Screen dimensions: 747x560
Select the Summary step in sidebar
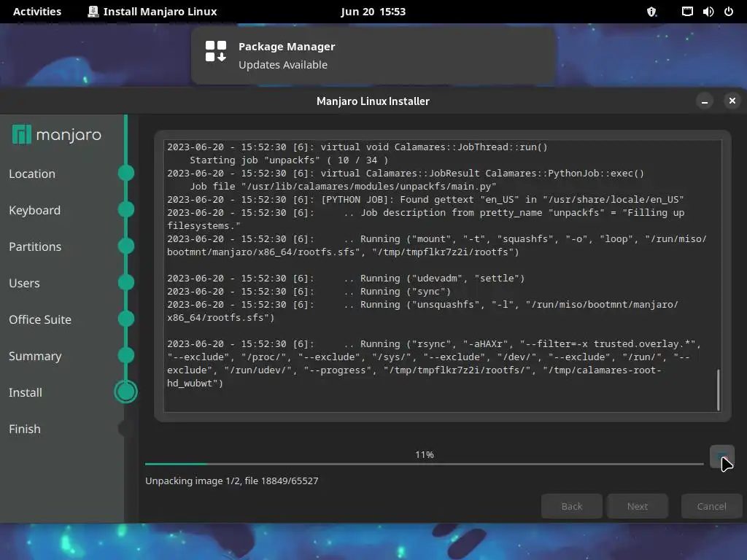click(35, 356)
